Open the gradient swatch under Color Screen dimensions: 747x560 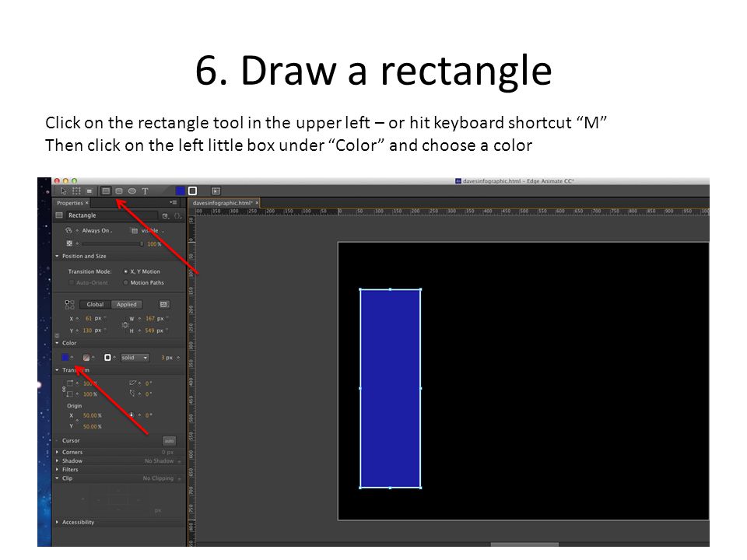coord(86,358)
